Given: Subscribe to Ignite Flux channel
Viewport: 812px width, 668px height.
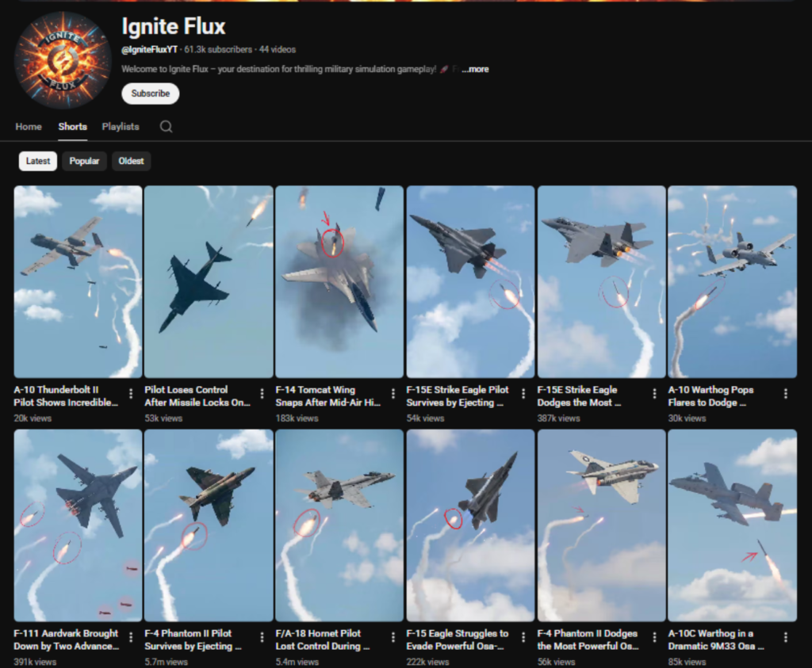Looking at the screenshot, I should [150, 94].
